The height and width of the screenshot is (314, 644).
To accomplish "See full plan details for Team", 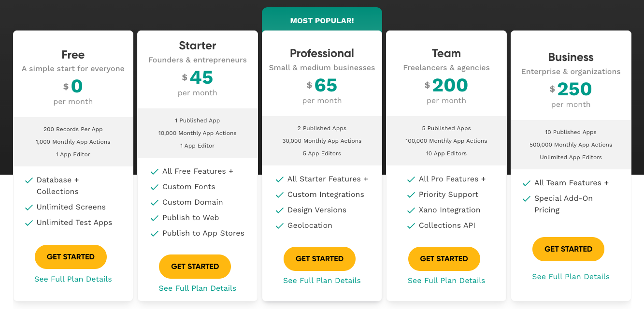I will coord(446,281).
